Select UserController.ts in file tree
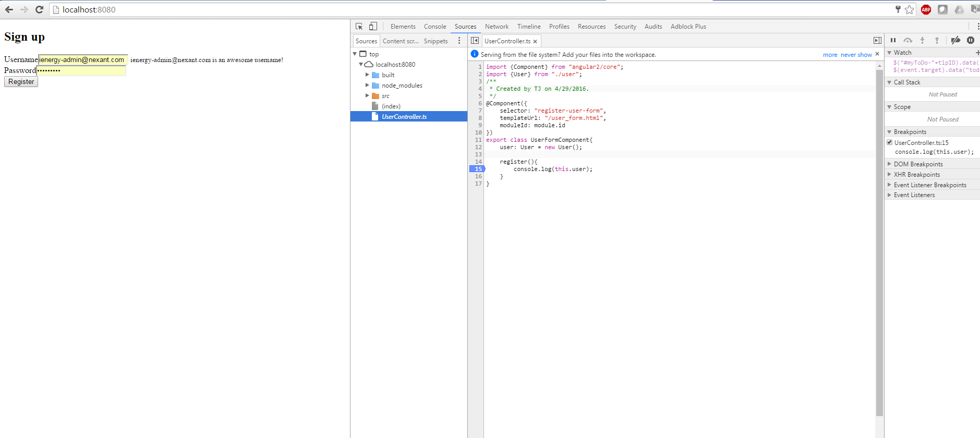The width and height of the screenshot is (980, 438). point(408,117)
